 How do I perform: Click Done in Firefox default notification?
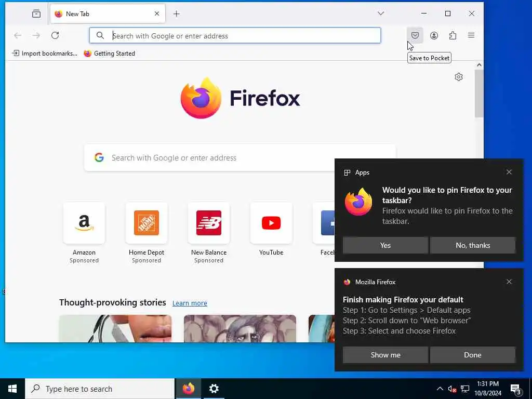click(473, 355)
